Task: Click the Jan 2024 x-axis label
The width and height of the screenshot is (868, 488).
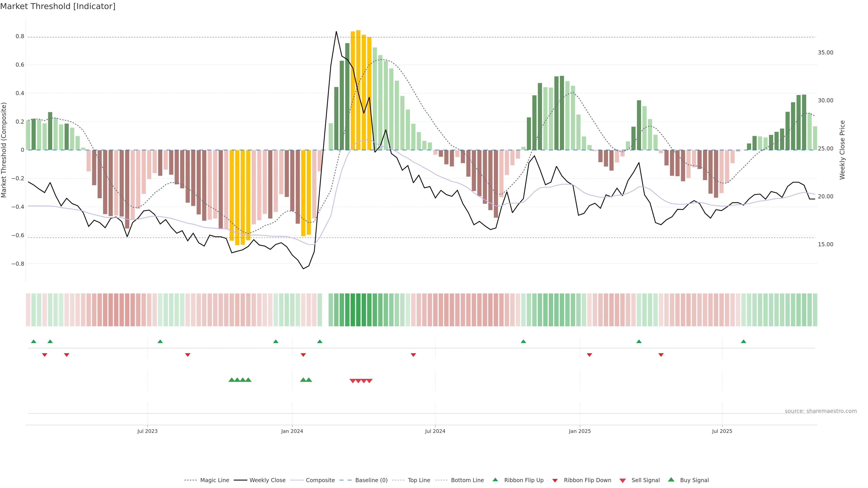Action: [292, 431]
